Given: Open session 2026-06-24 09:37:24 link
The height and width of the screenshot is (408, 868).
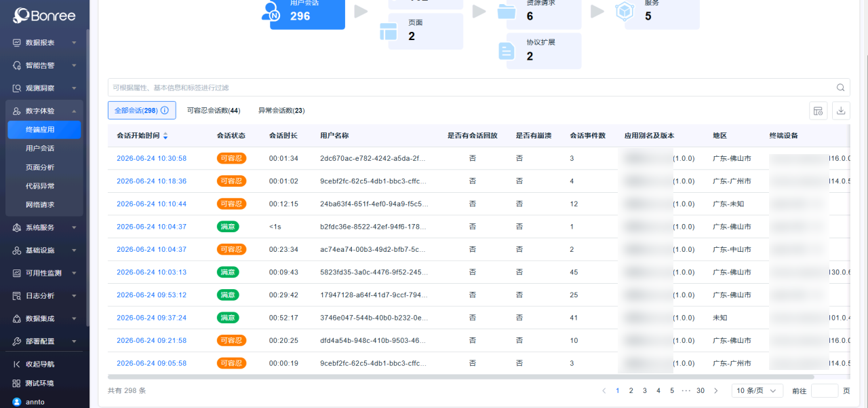Looking at the screenshot, I should point(151,318).
